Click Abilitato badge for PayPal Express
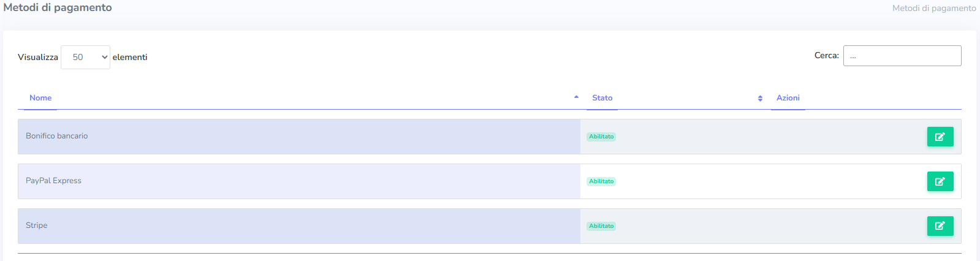Viewport: 980px width, 261px height. 601,181
